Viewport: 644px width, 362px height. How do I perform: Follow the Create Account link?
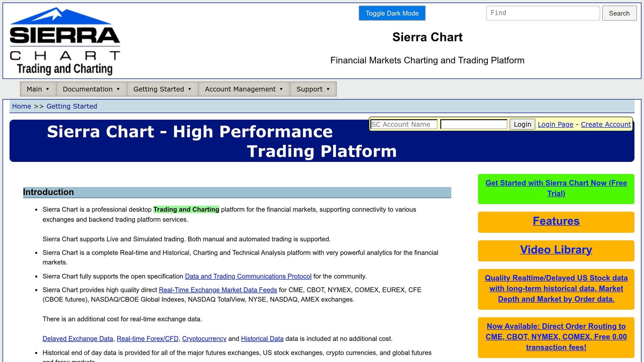[606, 124]
